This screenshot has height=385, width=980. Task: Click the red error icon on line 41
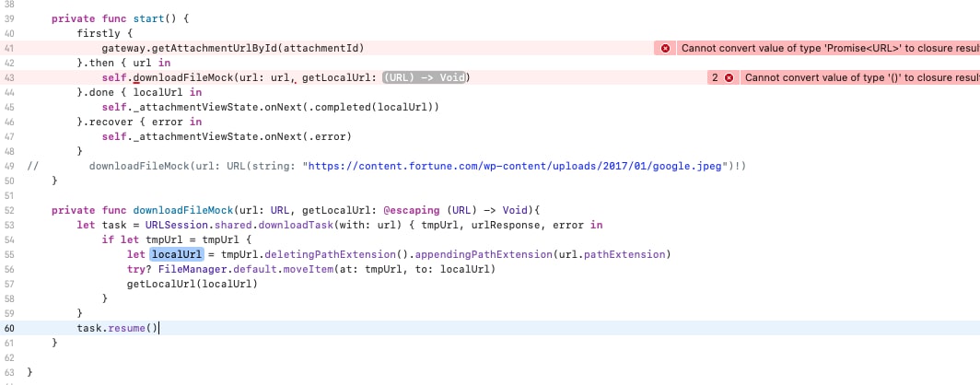point(665,48)
